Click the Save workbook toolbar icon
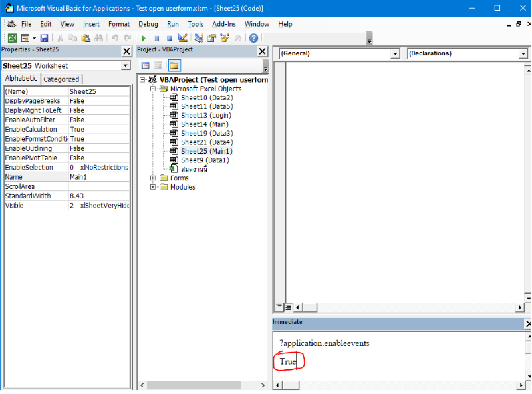The width and height of the screenshot is (532, 394). [44, 39]
